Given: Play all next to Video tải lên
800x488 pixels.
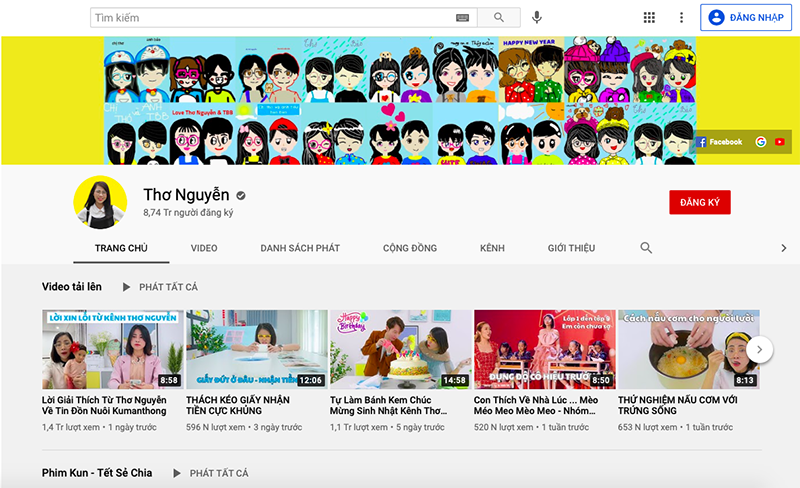Looking at the screenshot, I should 160,287.
